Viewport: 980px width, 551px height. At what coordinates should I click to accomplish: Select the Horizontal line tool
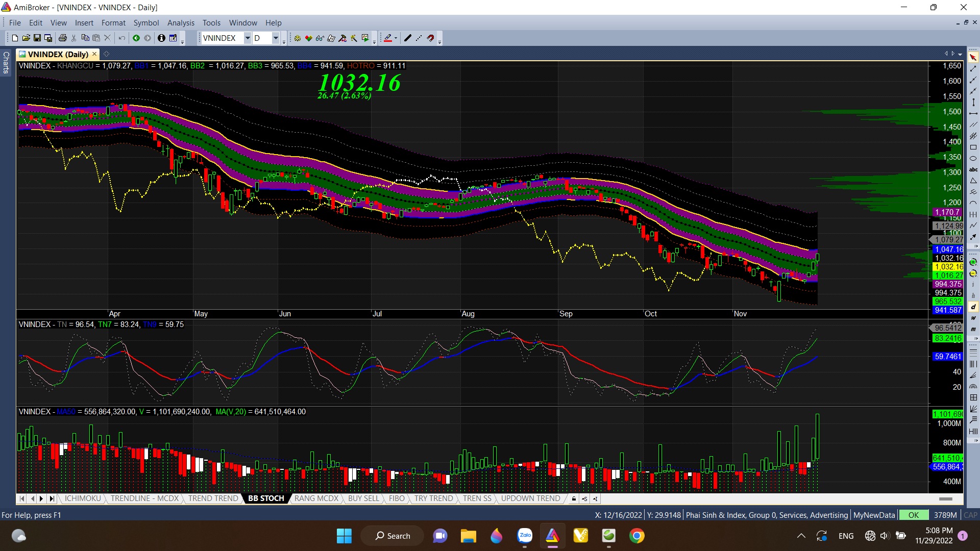[x=973, y=113]
